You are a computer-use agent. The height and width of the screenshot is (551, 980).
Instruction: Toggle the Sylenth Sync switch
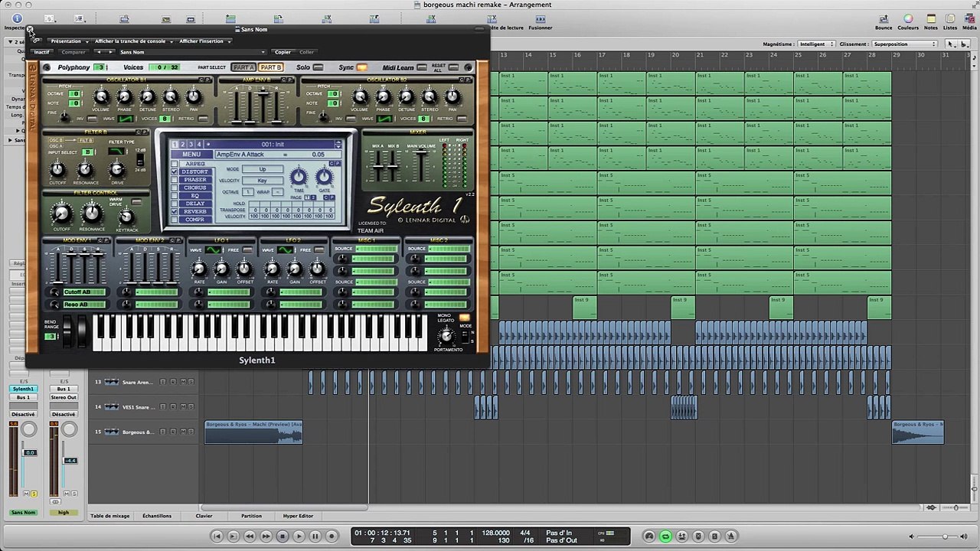pos(362,67)
